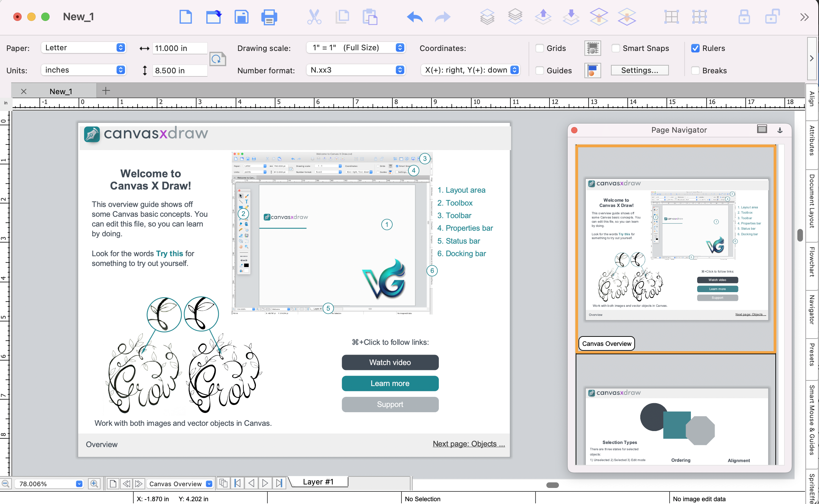
Task: Click the page orientation rotate icon
Action: pyautogui.click(x=217, y=59)
